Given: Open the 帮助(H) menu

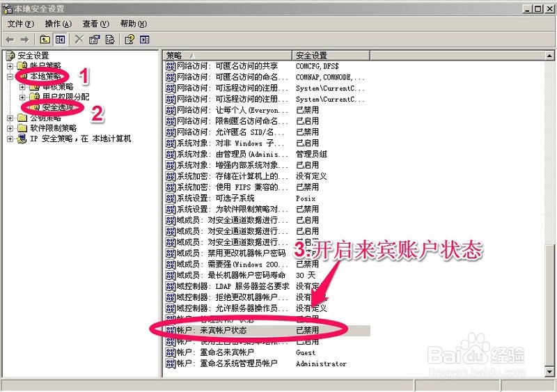Looking at the screenshot, I should pyautogui.click(x=134, y=24).
